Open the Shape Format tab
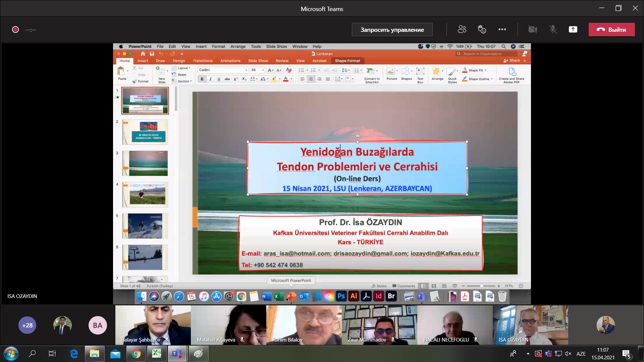The height and width of the screenshot is (362, 644). pyautogui.click(x=347, y=61)
